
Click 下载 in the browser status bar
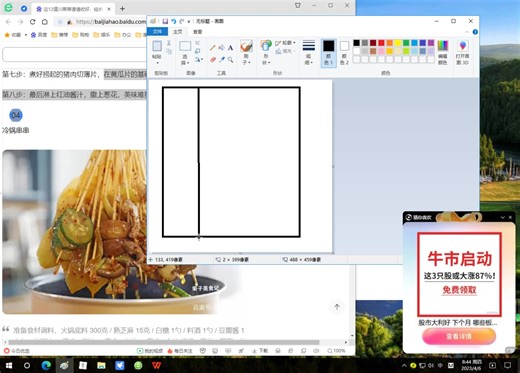260,351
